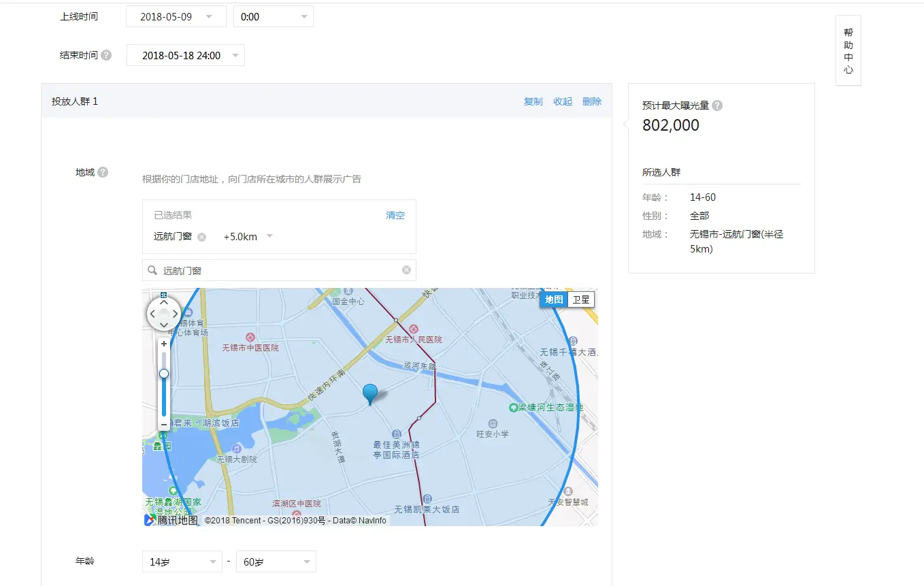Click 最佳美洲锦亭国际酒店 hotel marker

pyautogui.click(x=397, y=434)
